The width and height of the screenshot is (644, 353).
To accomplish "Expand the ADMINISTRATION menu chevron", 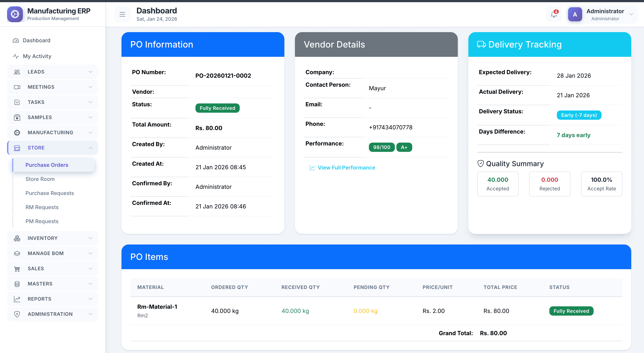I will [90, 314].
